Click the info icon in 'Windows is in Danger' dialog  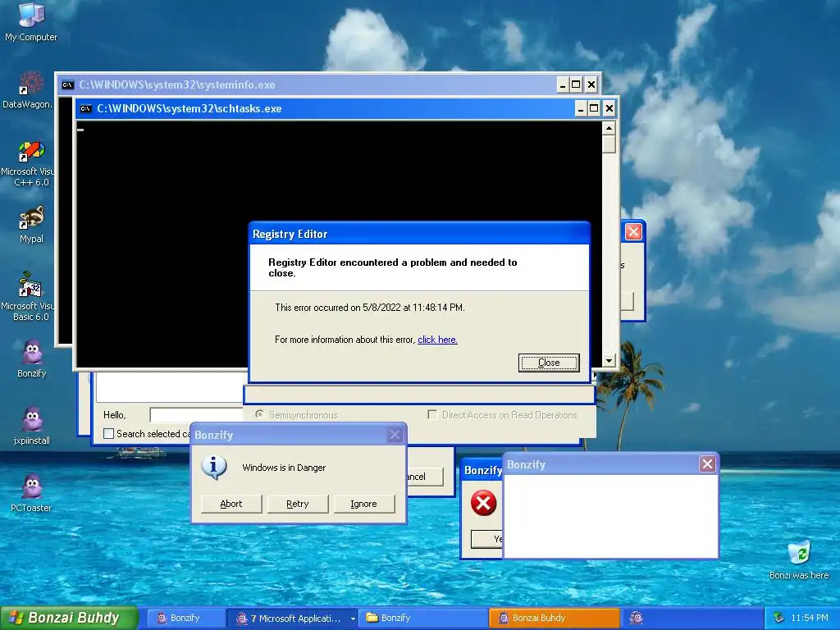214,467
